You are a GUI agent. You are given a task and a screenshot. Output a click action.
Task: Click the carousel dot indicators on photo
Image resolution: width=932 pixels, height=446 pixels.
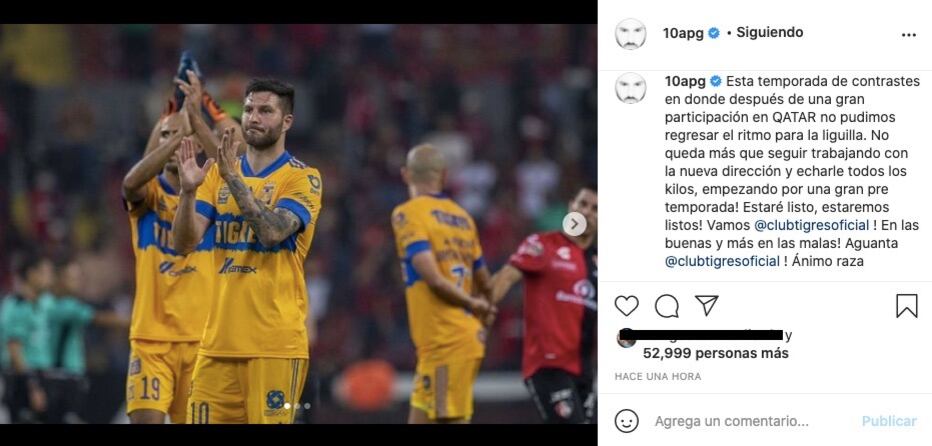[297, 406]
